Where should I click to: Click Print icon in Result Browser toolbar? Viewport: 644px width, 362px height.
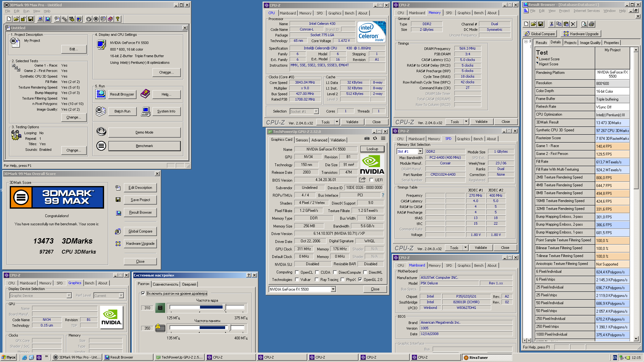(x=591, y=24)
